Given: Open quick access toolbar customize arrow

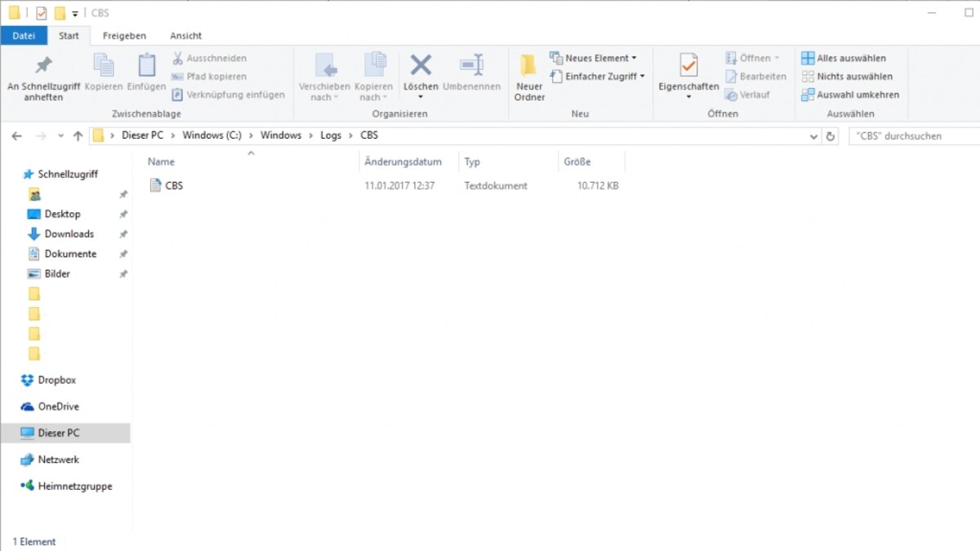Looking at the screenshot, I should (x=75, y=14).
